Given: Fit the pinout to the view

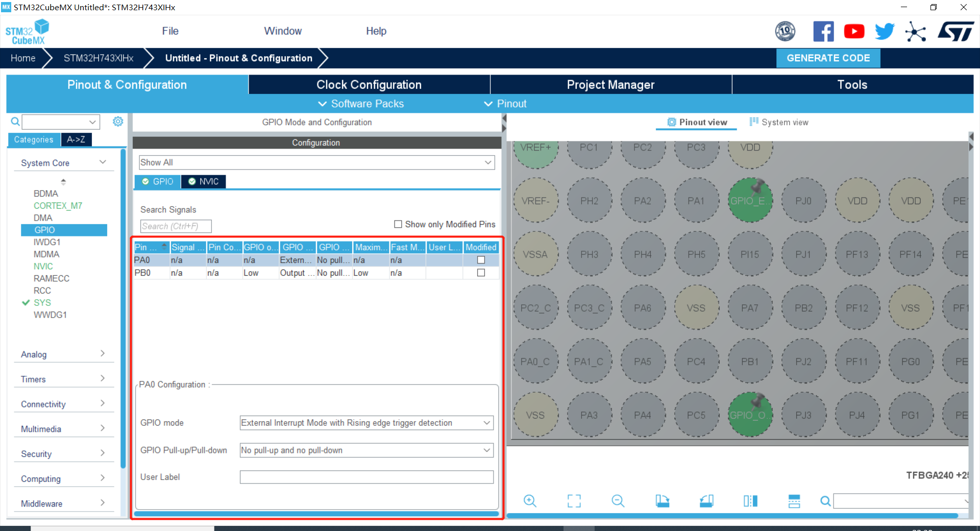Looking at the screenshot, I should click(x=574, y=501).
